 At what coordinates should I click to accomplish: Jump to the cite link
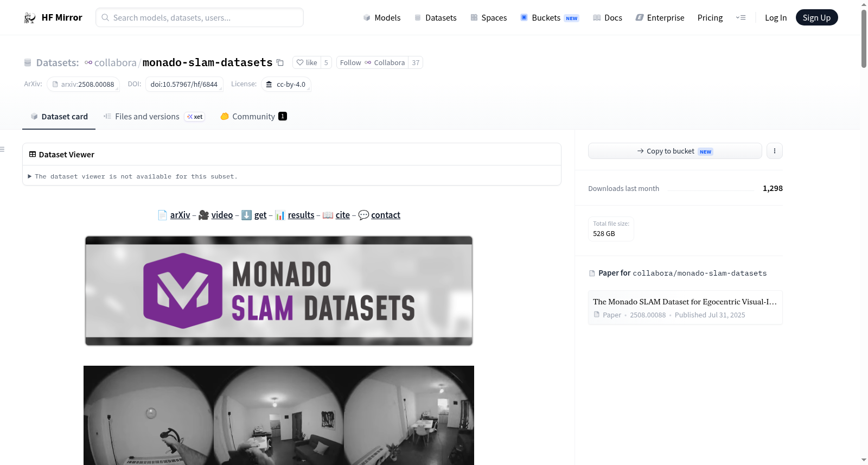[x=343, y=215]
